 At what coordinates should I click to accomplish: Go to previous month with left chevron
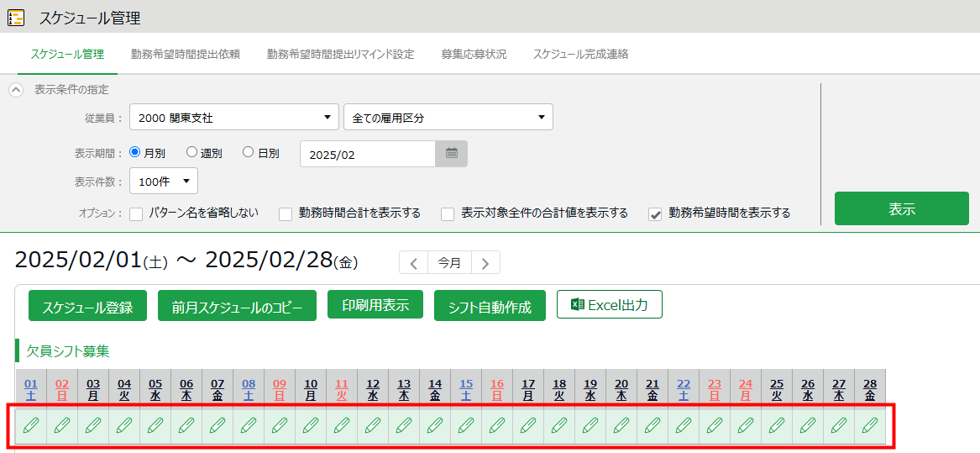pyautogui.click(x=413, y=262)
